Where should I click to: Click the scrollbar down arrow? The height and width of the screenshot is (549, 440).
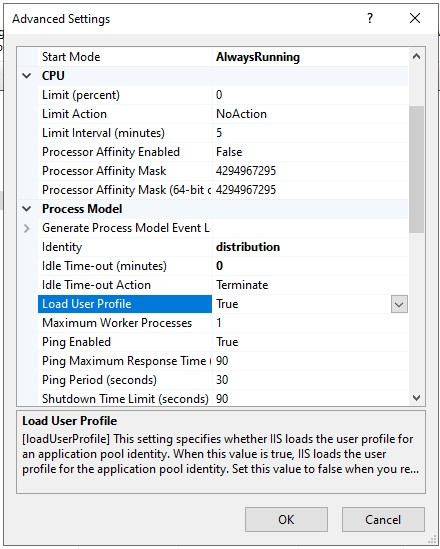[x=416, y=397]
